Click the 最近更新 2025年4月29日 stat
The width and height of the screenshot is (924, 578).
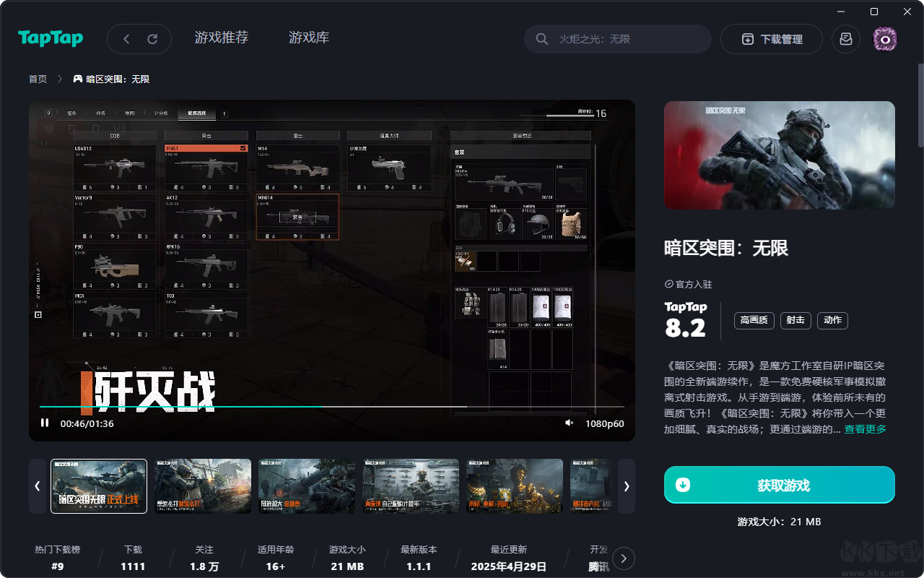pos(509,558)
